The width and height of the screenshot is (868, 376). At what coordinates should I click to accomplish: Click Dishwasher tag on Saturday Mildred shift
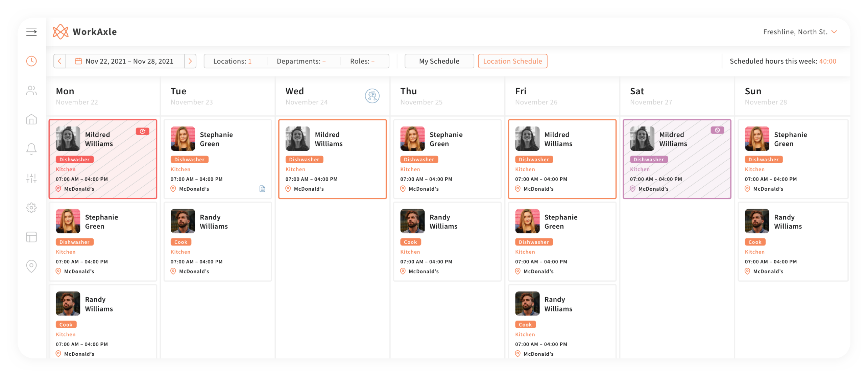pyautogui.click(x=649, y=160)
